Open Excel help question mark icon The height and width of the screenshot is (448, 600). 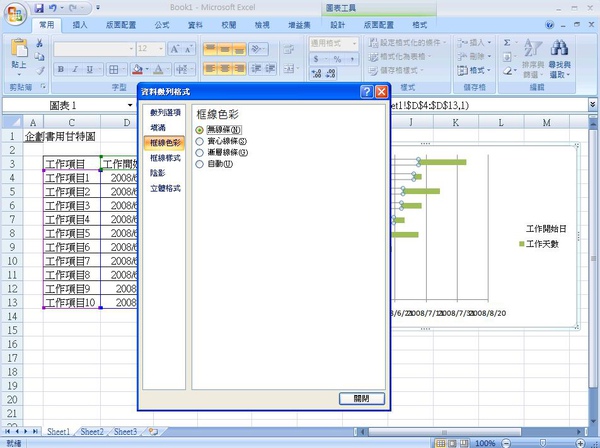pyautogui.click(x=550, y=25)
